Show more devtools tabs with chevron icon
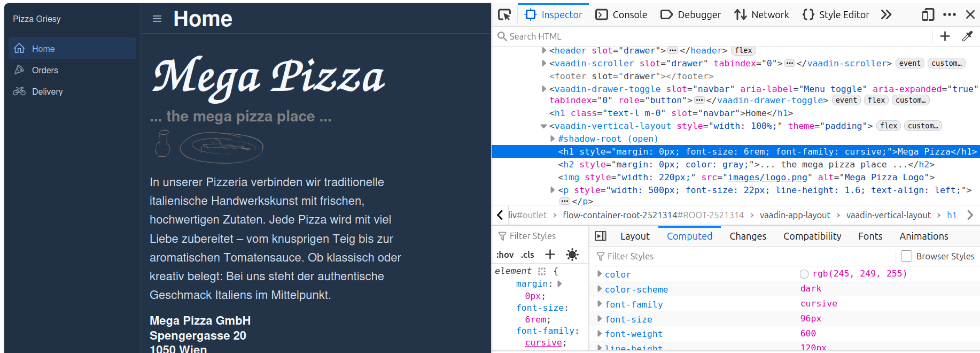The image size is (980, 353). click(886, 14)
